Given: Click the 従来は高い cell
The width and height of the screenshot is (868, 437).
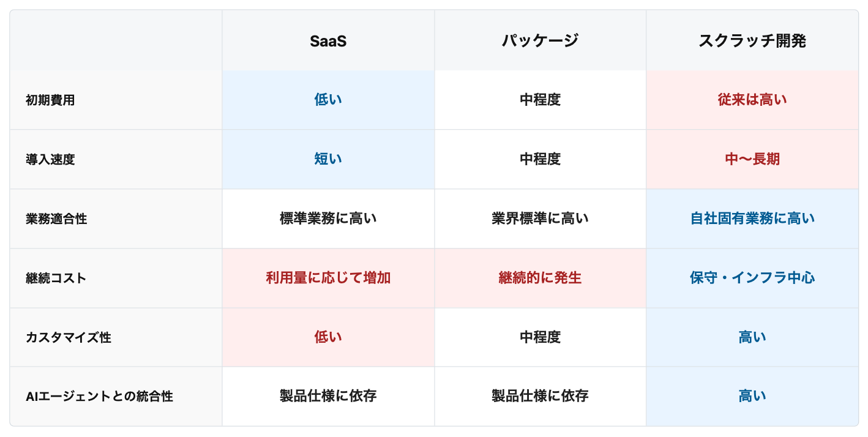Looking at the screenshot, I should (x=752, y=100).
